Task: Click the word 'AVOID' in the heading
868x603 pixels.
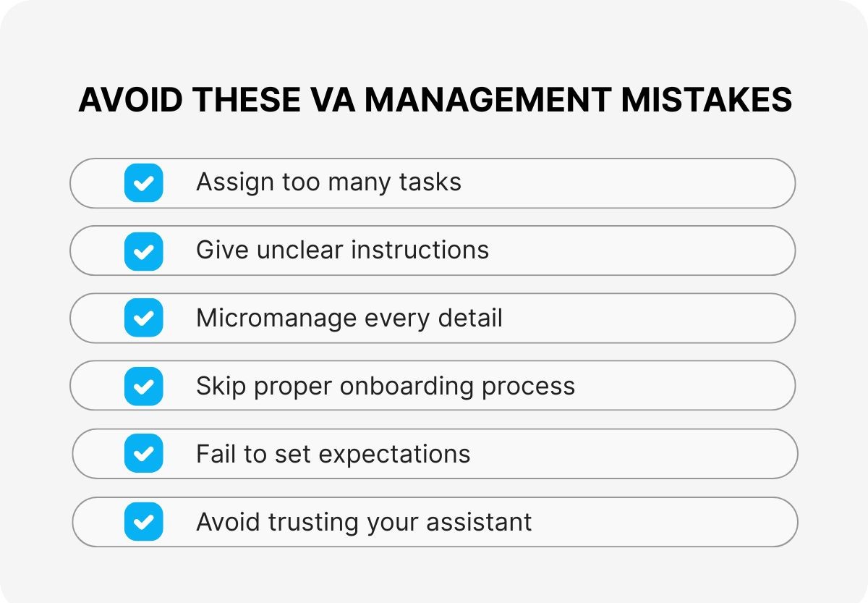Action: click(130, 101)
